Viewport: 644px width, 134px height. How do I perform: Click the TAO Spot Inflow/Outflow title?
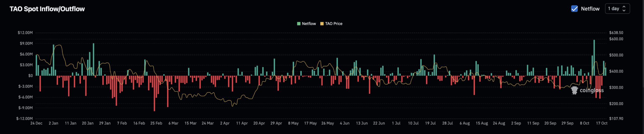pyautogui.click(x=47, y=9)
